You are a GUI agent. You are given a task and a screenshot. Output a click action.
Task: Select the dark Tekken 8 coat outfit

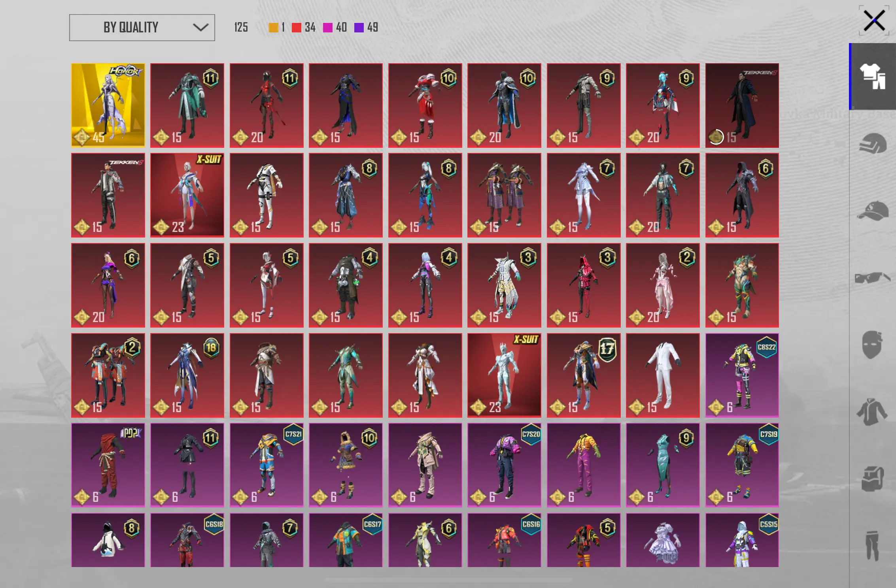coord(742,105)
